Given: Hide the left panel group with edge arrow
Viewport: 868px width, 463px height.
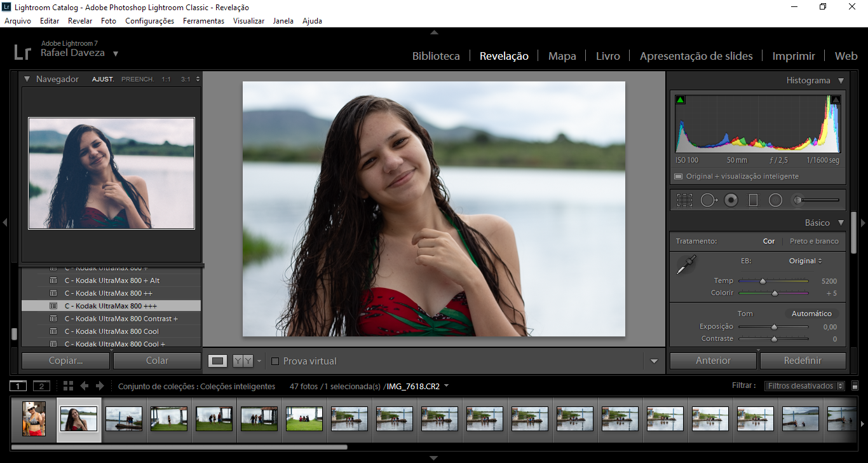Looking at the screenshot, I should (x=4, y=223).
